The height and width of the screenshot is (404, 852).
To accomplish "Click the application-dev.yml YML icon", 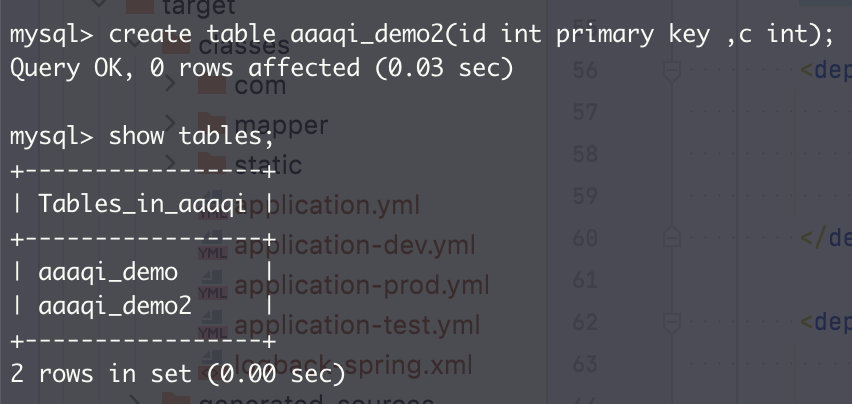I will [212, 245].
